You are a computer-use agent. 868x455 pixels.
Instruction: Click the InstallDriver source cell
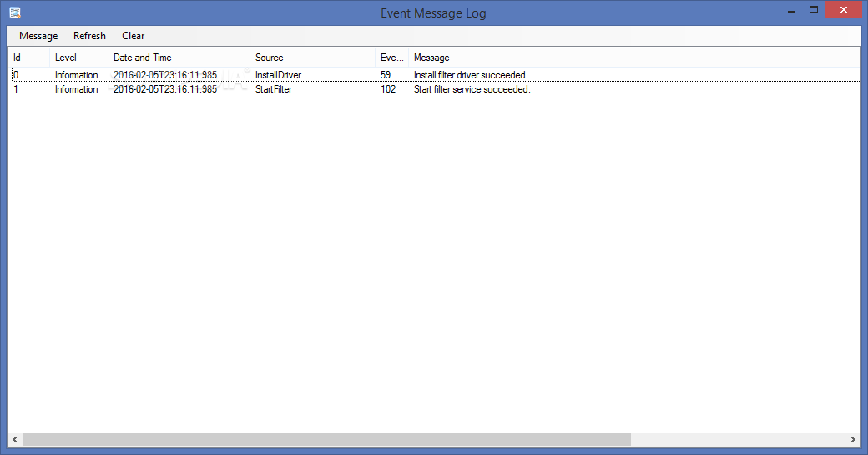[278, 75]
